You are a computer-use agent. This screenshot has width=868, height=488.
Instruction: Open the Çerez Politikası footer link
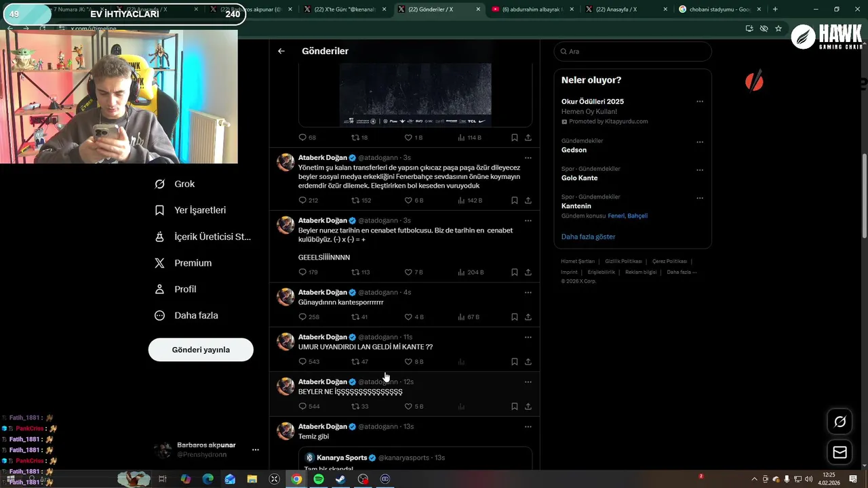[x=670, y=261]
